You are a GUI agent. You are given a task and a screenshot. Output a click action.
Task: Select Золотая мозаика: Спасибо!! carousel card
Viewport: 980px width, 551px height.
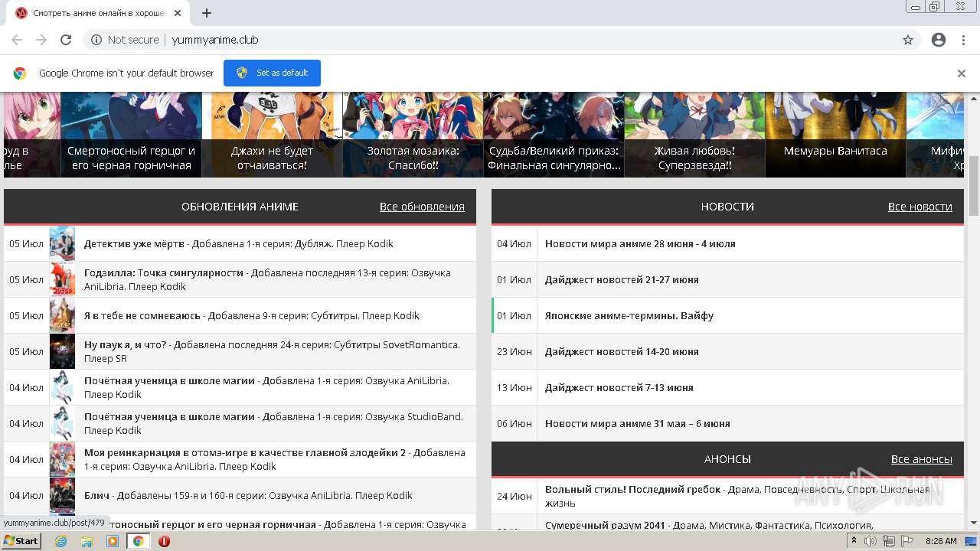pyautogui.click(x=413, y=135)
